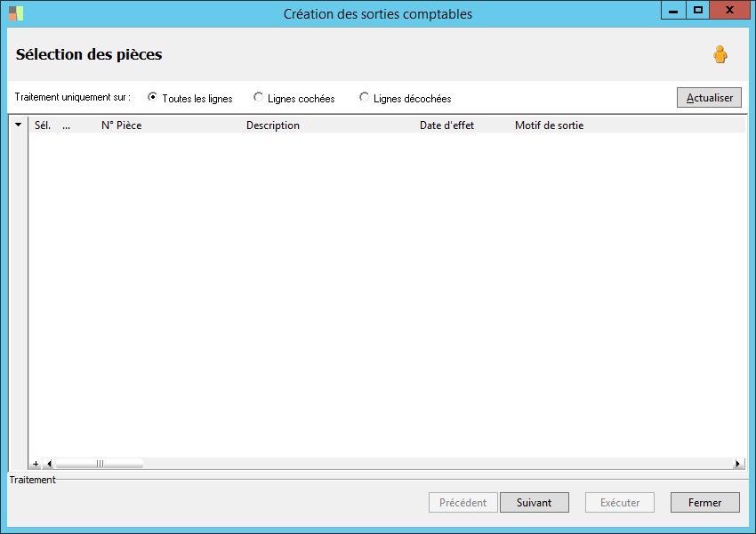This screenshot has height=534, width=756.
Task: Sort by the Description column header
Action: [273, 125]
